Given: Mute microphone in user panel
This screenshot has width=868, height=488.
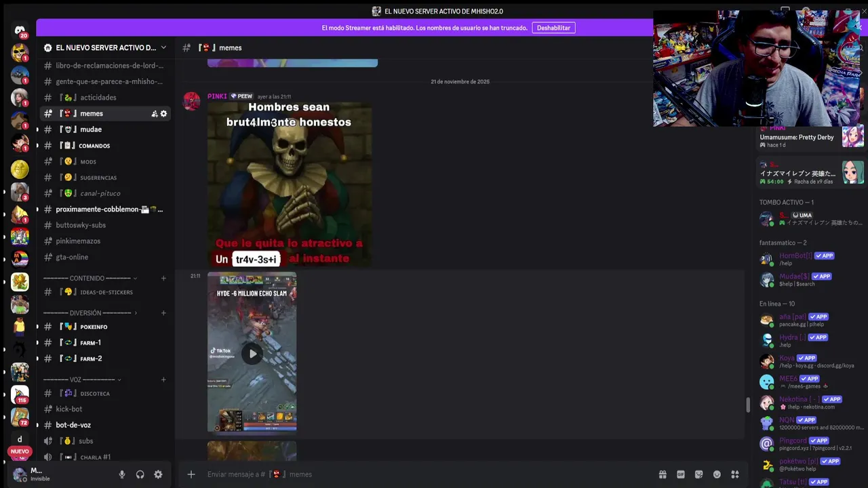Looking at the screenshot, I should pos(122,474).
